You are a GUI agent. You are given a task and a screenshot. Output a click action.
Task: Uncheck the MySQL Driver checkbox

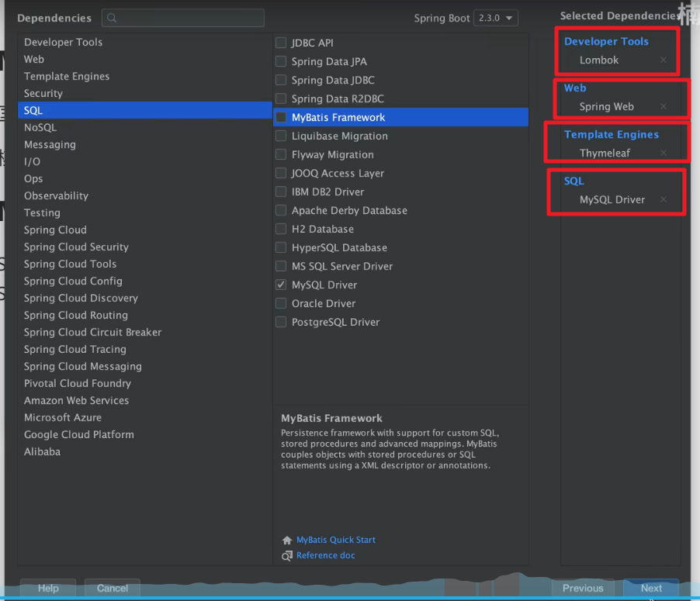[281, 285]
